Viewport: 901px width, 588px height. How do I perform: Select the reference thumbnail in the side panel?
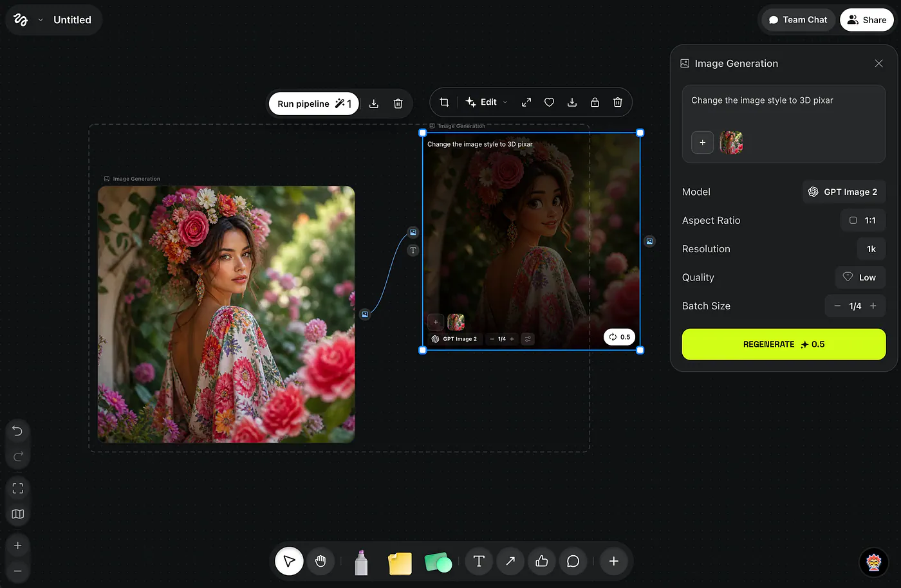click(x=731, y=142)
